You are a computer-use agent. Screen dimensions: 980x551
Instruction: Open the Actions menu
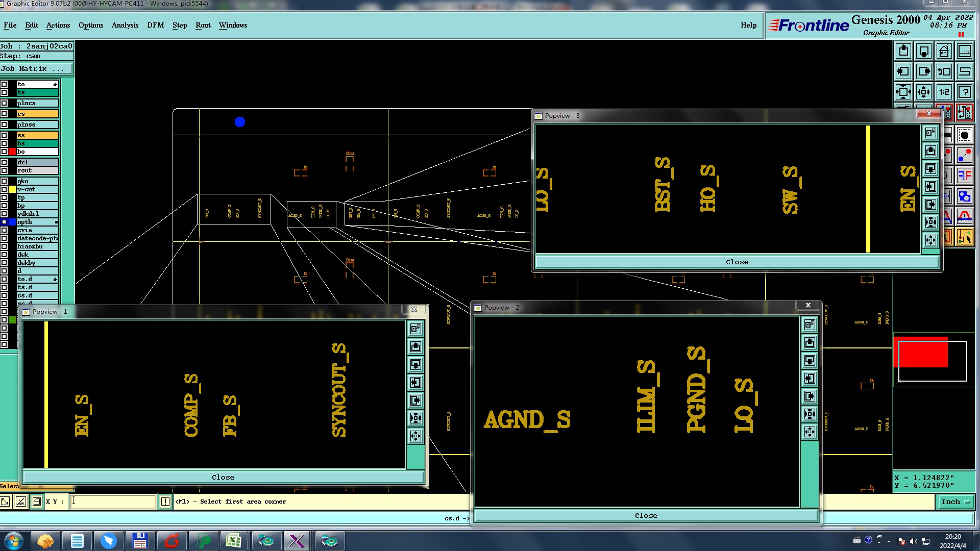[x=58, y=25]
